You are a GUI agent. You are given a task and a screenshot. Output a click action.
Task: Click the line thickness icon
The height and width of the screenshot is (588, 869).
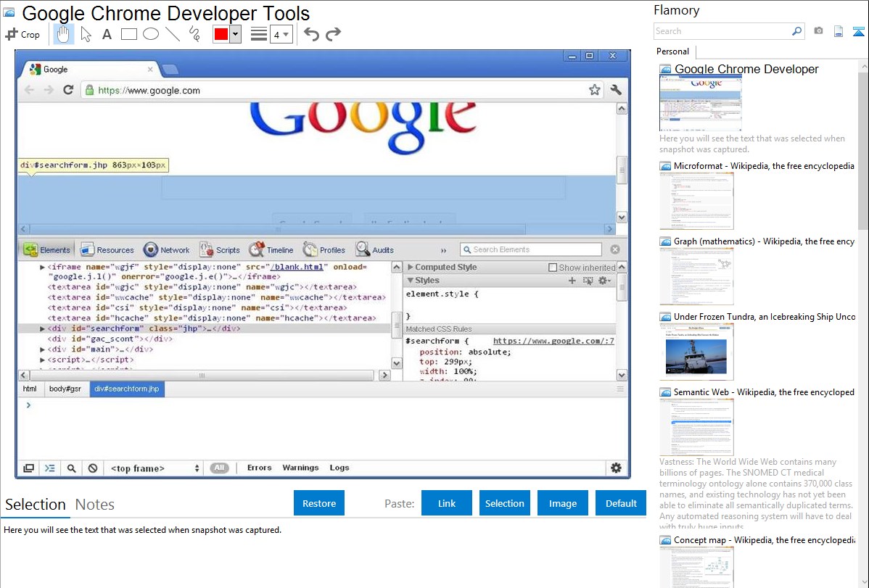coord(259,34)
